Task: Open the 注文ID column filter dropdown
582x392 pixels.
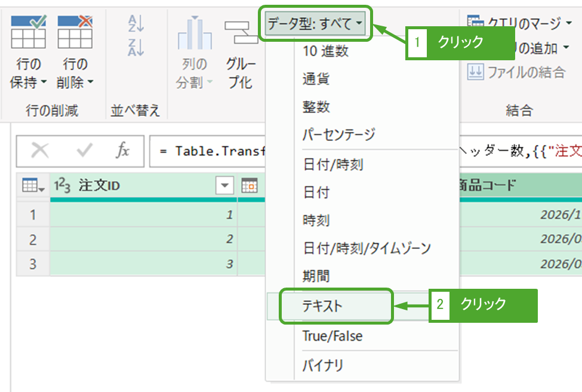Action: tap(224, 186)
